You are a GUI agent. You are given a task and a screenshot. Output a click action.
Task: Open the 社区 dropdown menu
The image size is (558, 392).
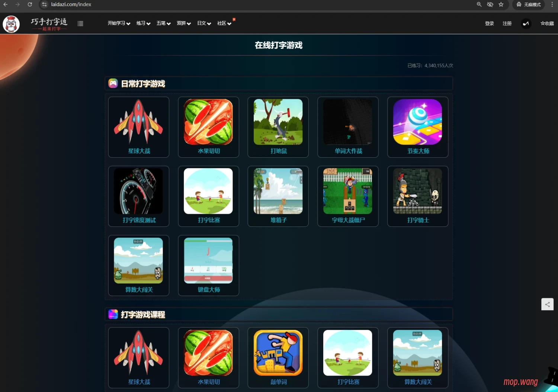click(x=224, y=23)
